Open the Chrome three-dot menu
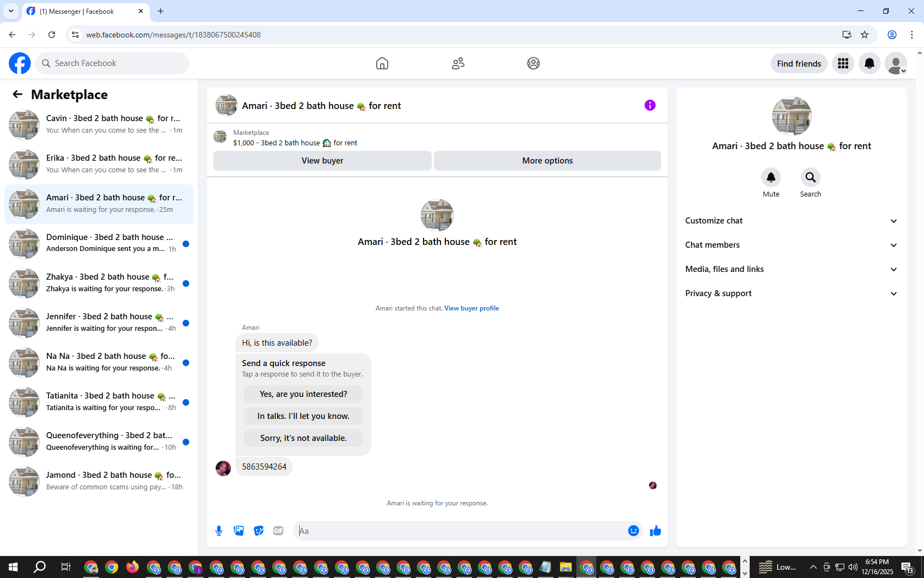Image resolution: width=924 pixels, height=578 pixels. tap(912, 35)
